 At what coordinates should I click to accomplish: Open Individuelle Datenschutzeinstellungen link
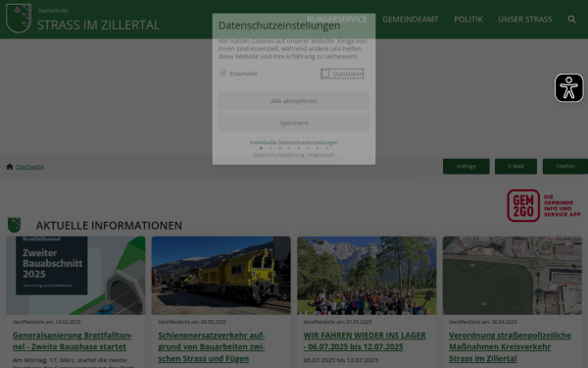point(294,142)
